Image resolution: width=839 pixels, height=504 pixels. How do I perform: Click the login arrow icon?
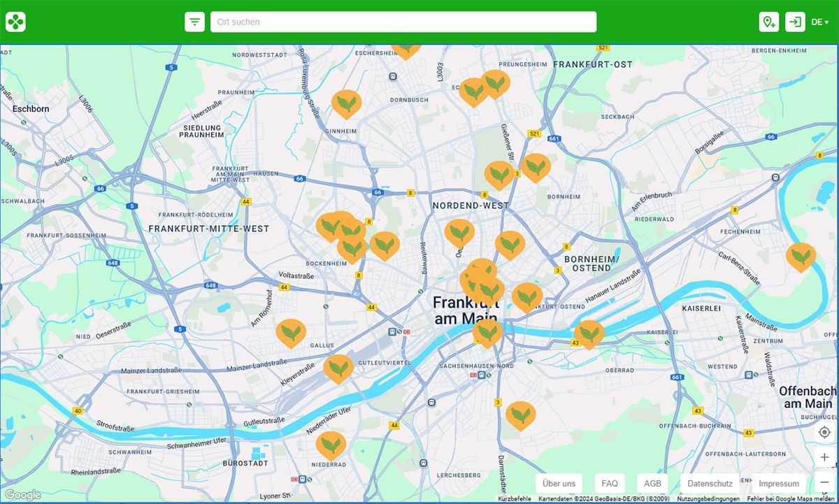point(795,22)
